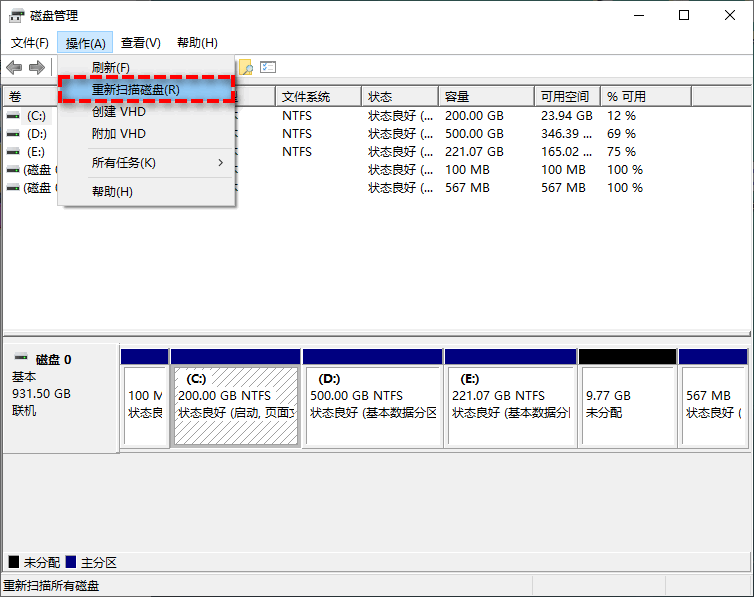Sort by the % 可用 column header
Viewport: 754px width, 597px height.
coord(646,97)
